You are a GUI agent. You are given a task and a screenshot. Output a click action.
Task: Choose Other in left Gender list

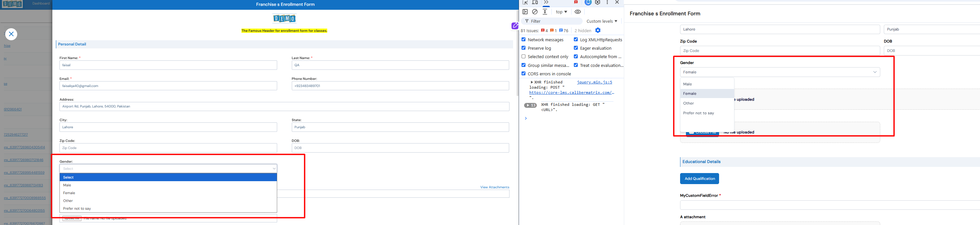coord(168,201)
